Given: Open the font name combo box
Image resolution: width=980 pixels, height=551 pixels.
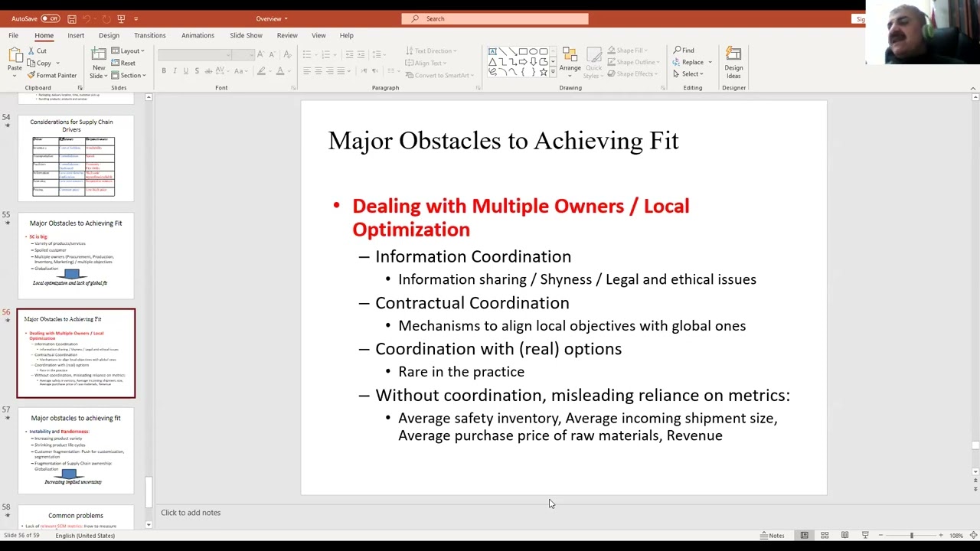Looking at the screenshot, I should coord(194,54).
